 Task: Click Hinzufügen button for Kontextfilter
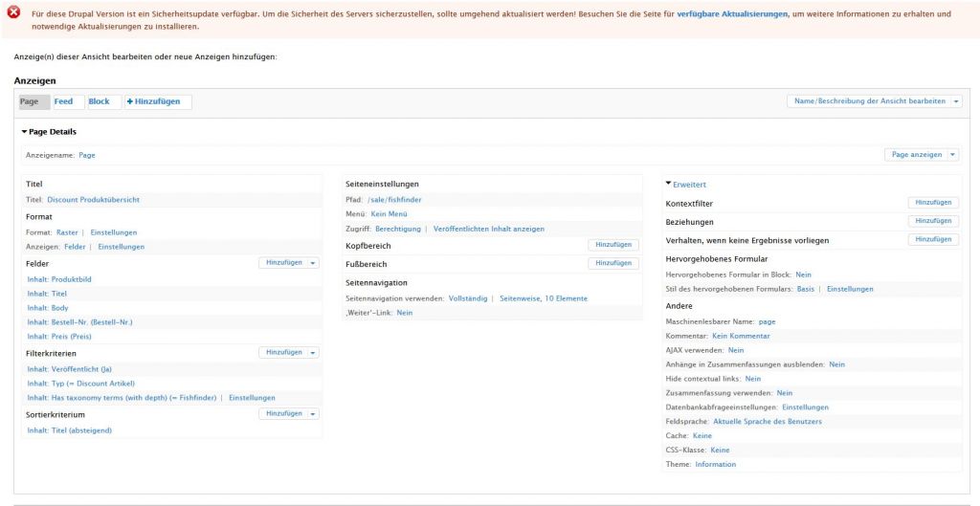point(933,203)
